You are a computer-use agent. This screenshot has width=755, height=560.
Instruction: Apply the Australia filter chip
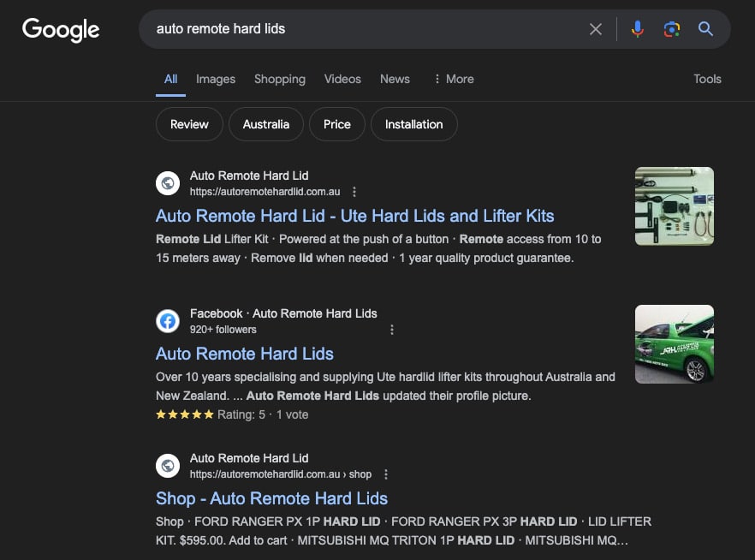click(265, 124)
